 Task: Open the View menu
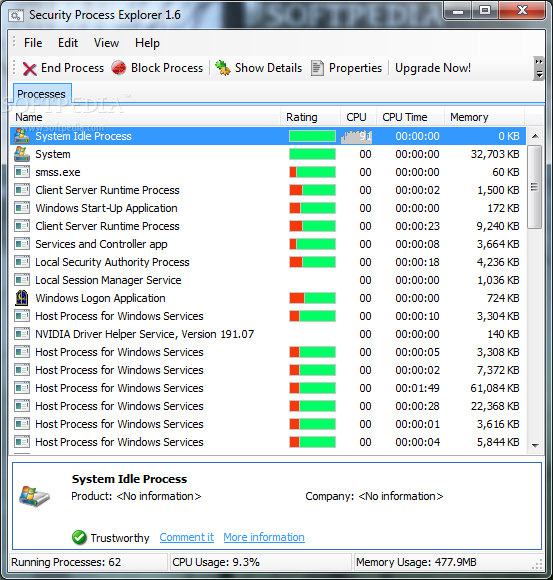(106, 43)
